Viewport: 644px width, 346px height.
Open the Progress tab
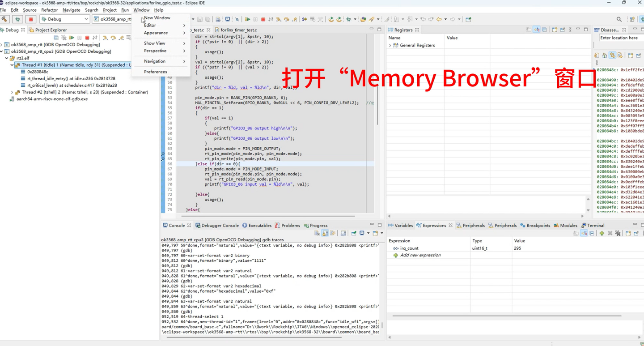click(315, 226)
